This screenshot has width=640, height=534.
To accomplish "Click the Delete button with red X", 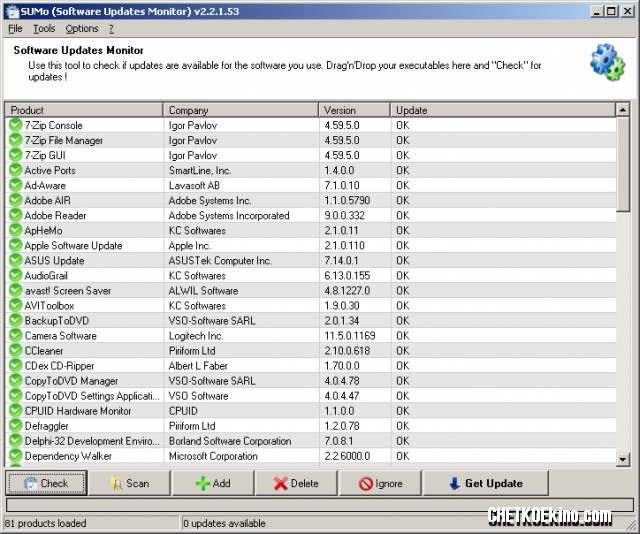I will pyautogui.click(x=296, y=483).
